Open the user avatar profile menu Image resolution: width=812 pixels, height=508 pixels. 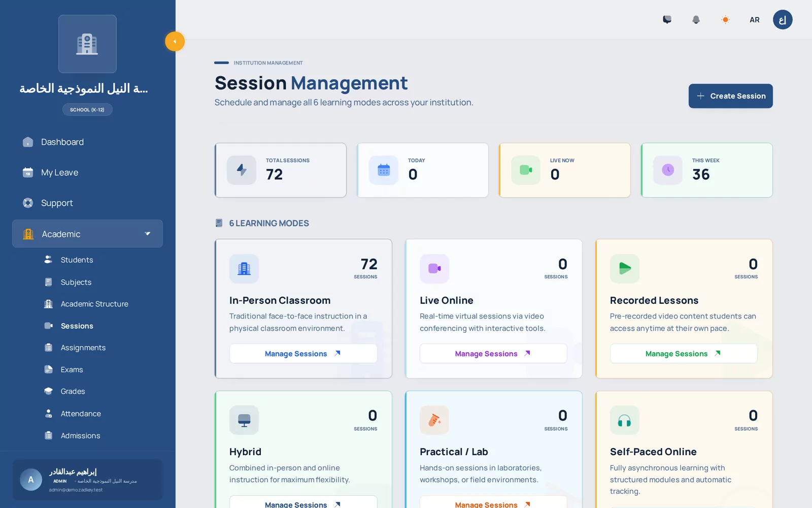coord(783,20)
